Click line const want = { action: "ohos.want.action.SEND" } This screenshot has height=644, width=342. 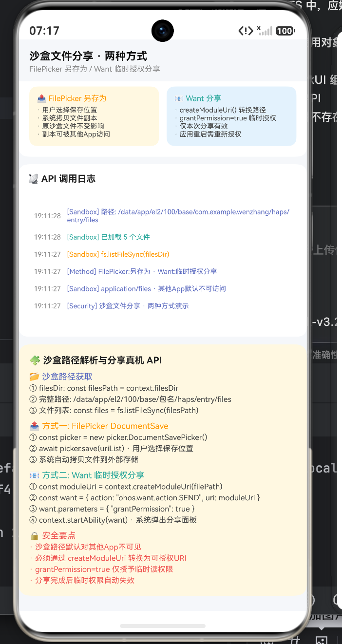pos(145,498)
